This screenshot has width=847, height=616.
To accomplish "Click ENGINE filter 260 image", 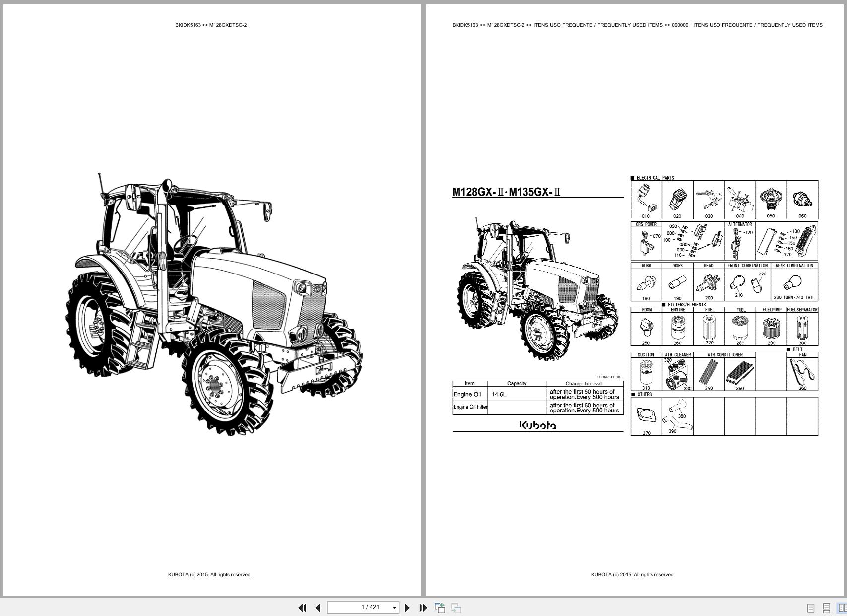I will pos(677,327).
